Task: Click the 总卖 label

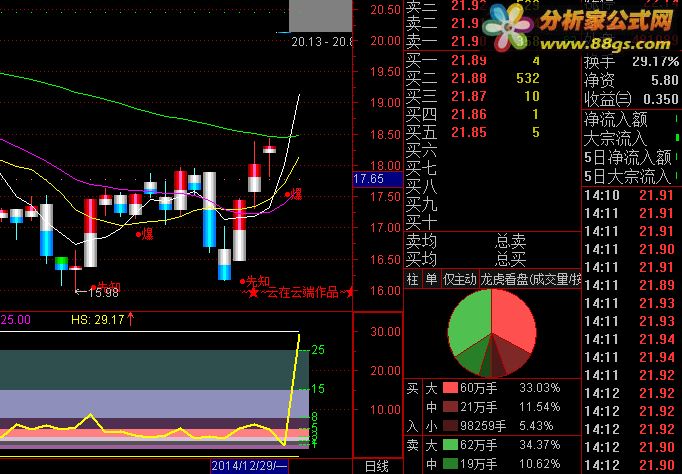Action: pyautogui.click(x=511, y=241)
